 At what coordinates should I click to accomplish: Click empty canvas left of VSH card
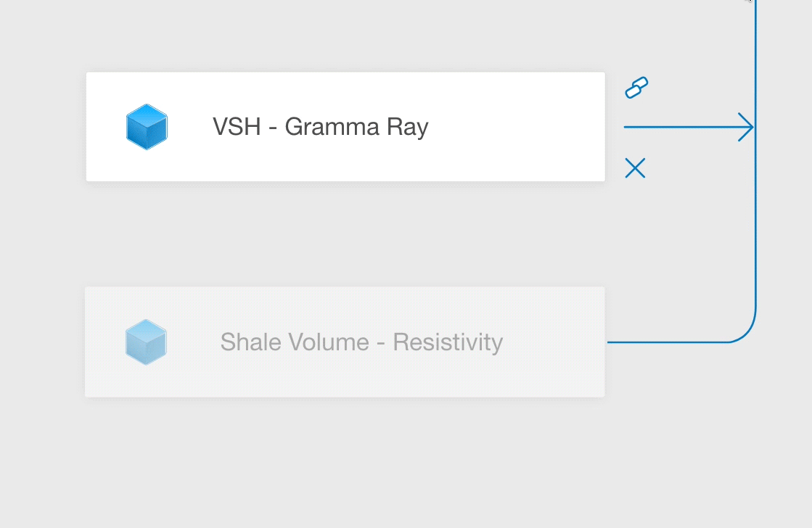pos(43,127)
